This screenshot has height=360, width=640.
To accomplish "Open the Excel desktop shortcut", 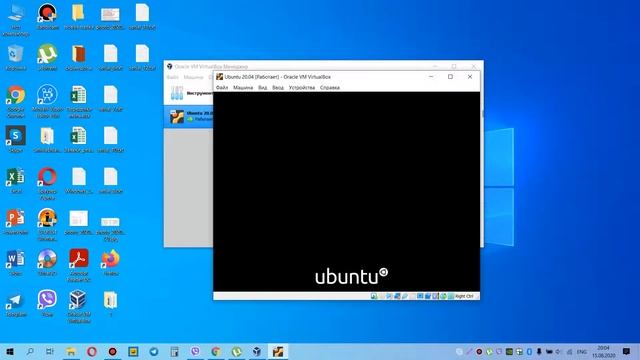I will [x=16, y=180].
